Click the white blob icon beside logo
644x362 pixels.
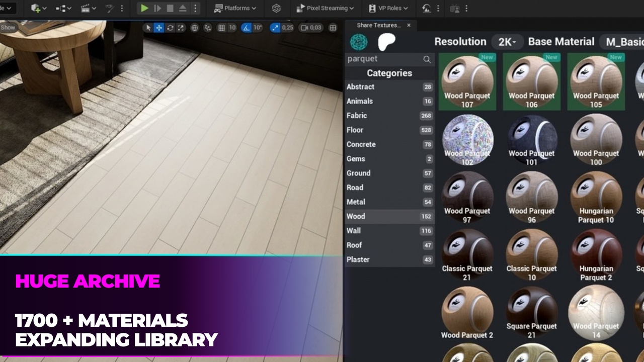(x=386, y=42)
